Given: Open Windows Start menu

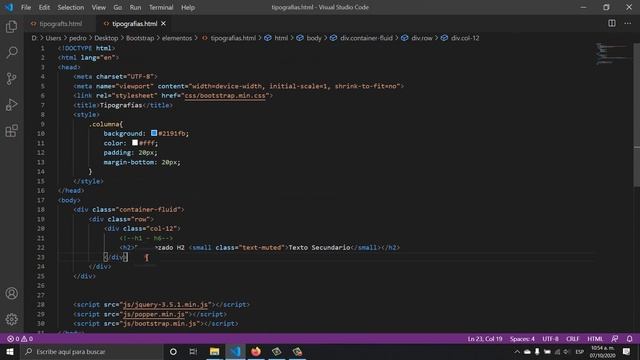Looking at the screenshot, I should click(10, 351).
